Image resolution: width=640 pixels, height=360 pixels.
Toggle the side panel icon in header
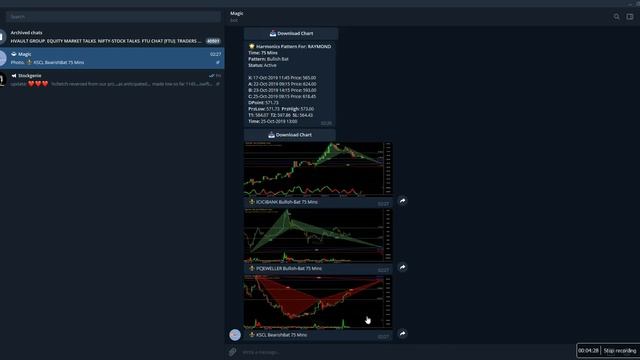[x=630, y=17]
